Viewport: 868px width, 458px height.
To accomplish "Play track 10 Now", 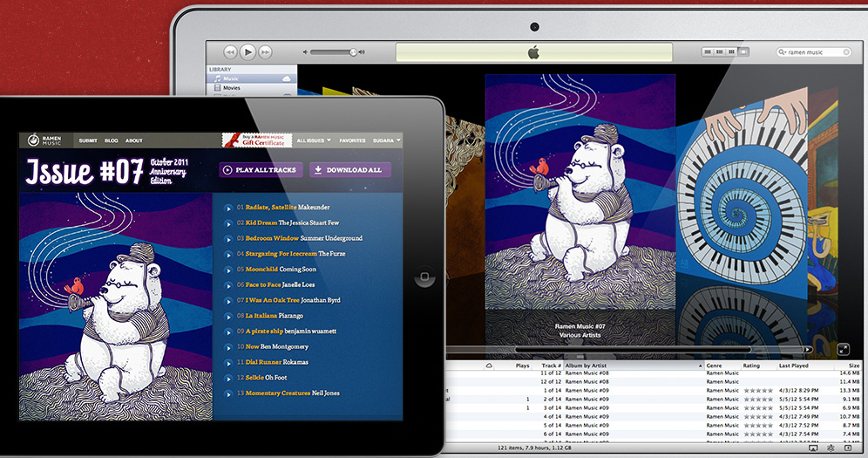I will point(228,348).
